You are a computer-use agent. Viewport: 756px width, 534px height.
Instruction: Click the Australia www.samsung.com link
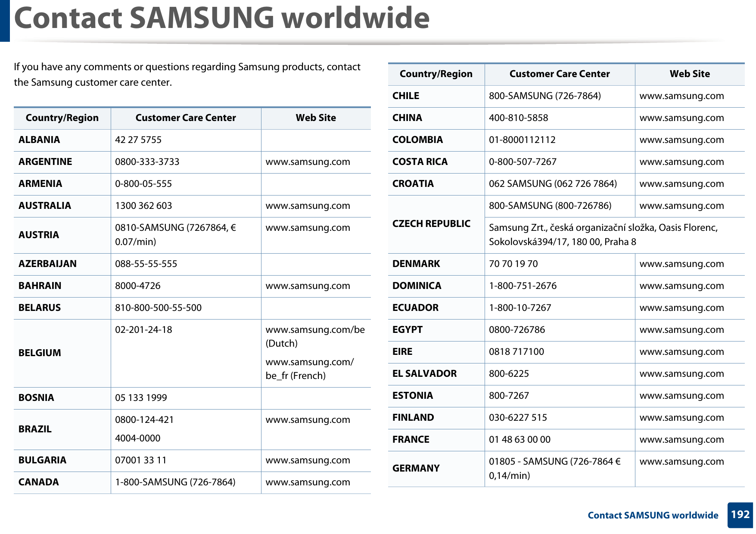tap(308, 206)
